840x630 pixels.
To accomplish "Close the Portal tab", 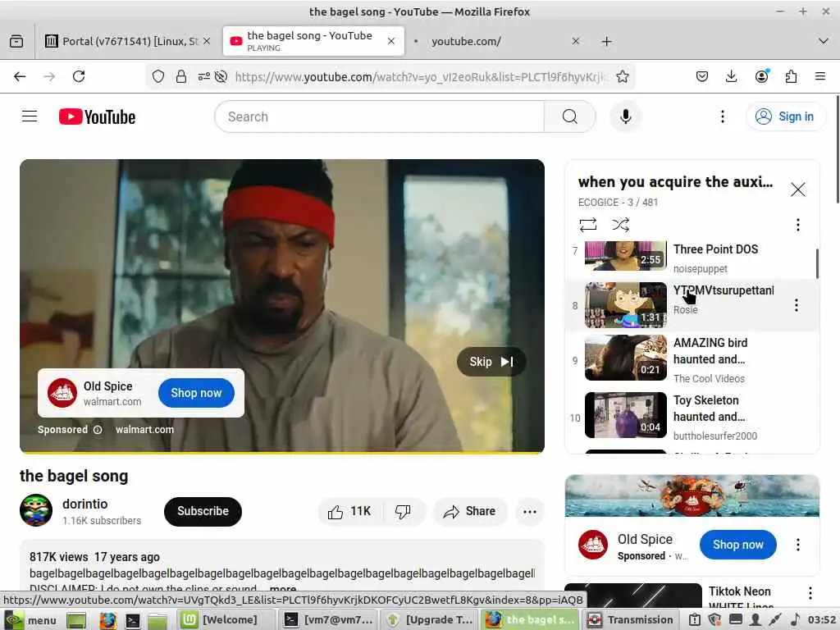I will 207,41.
